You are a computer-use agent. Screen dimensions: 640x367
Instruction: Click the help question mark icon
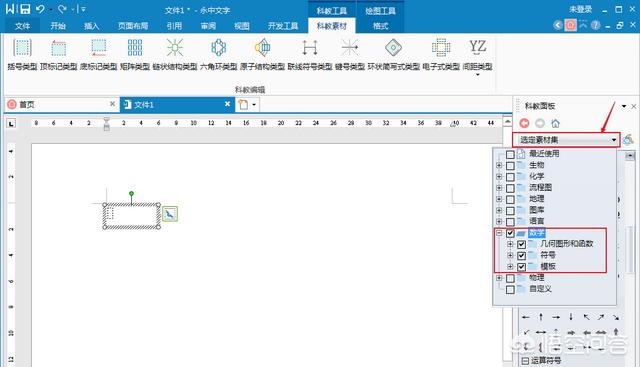596,25
